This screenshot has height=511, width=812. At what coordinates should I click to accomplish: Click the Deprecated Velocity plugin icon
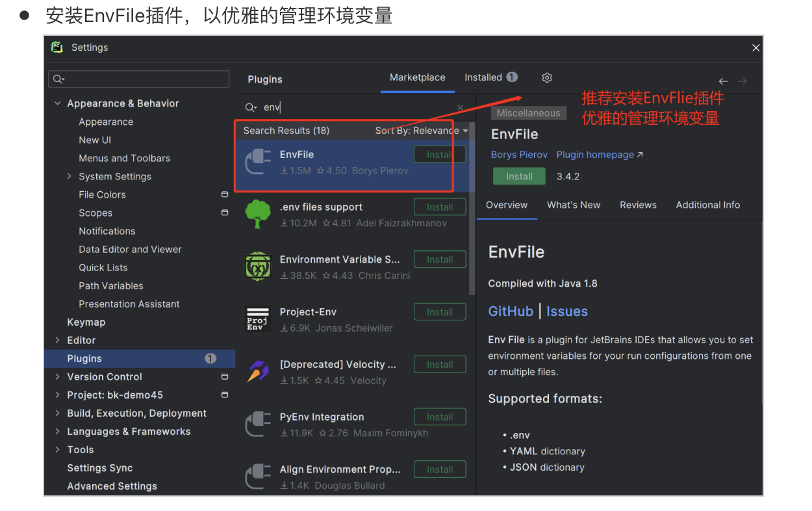click(258, 372)
